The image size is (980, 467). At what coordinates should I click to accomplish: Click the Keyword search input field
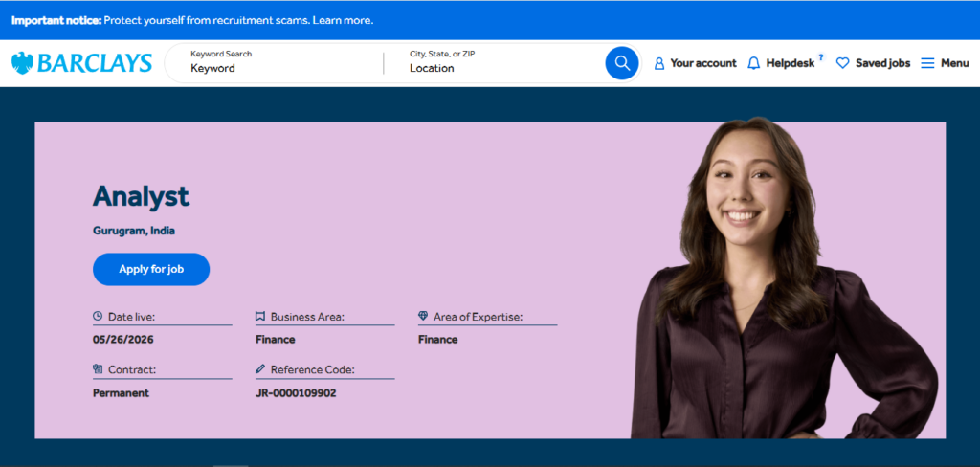278,63
